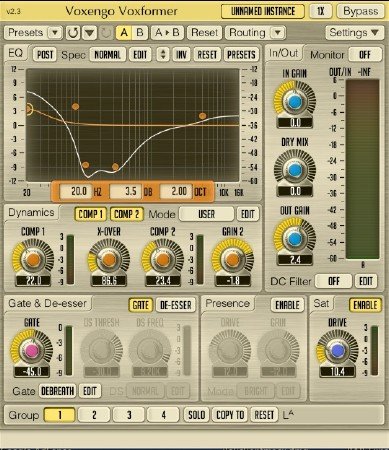The image size is (389, 450).
Task: Click the Sat DRIVE knob
Action: (338, 350)
